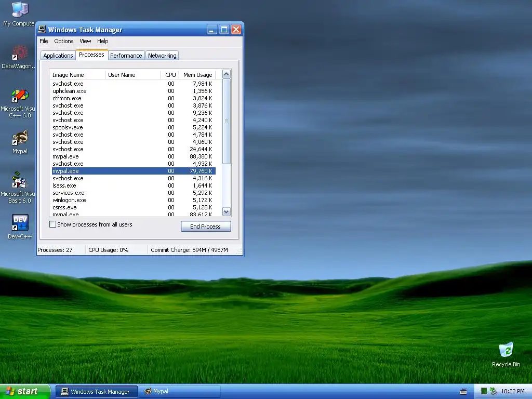The image size is (532, 399).
Task: Click the 10:22 PM taskbar clock
Action: (x=513, y=391)
